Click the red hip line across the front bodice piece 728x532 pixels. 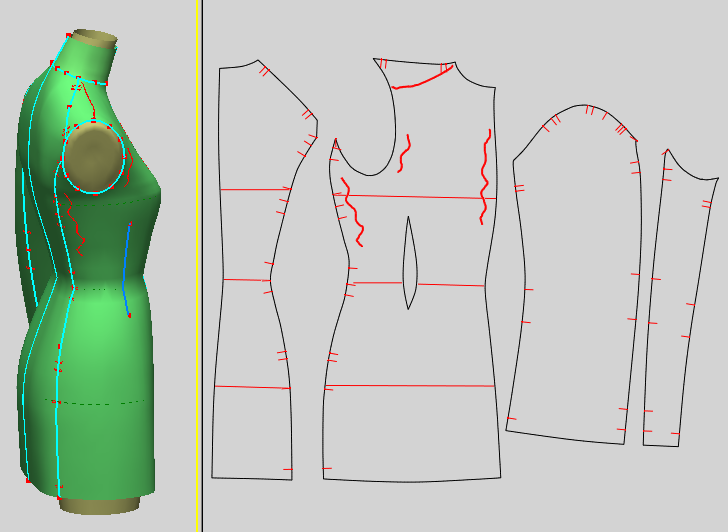tap(410, 386)
